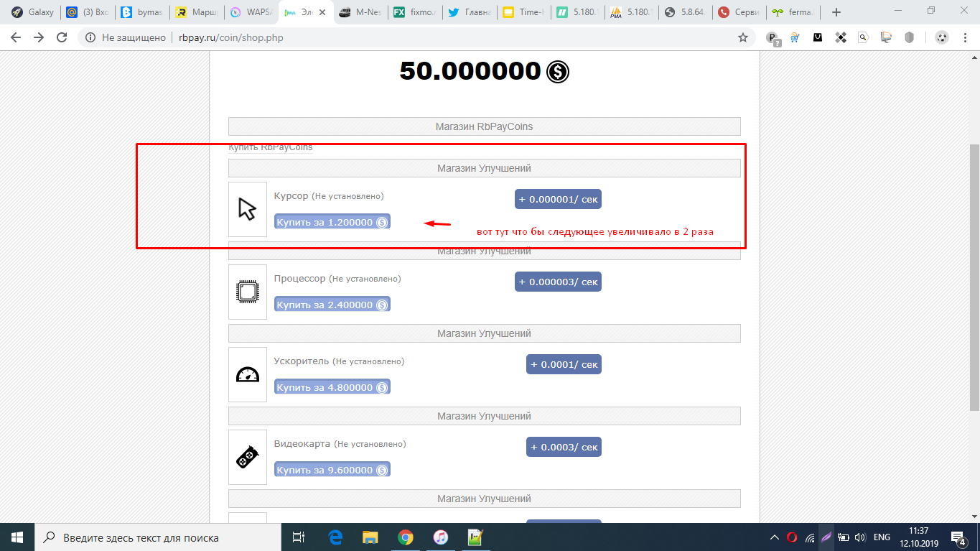Open a new browser tab

click(x=836, y=12)
